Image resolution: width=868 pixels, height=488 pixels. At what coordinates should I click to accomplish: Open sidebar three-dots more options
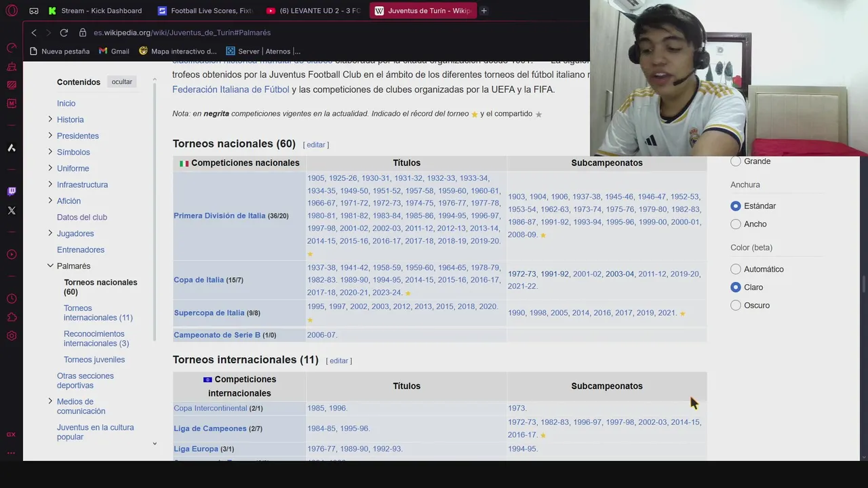coord(11,453)
